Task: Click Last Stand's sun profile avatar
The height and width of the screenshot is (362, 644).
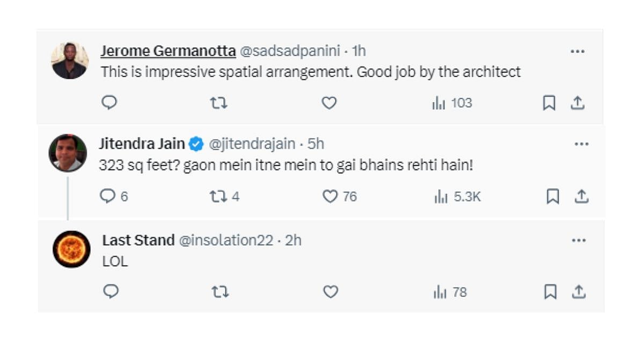Action: [x=71, y=249]
